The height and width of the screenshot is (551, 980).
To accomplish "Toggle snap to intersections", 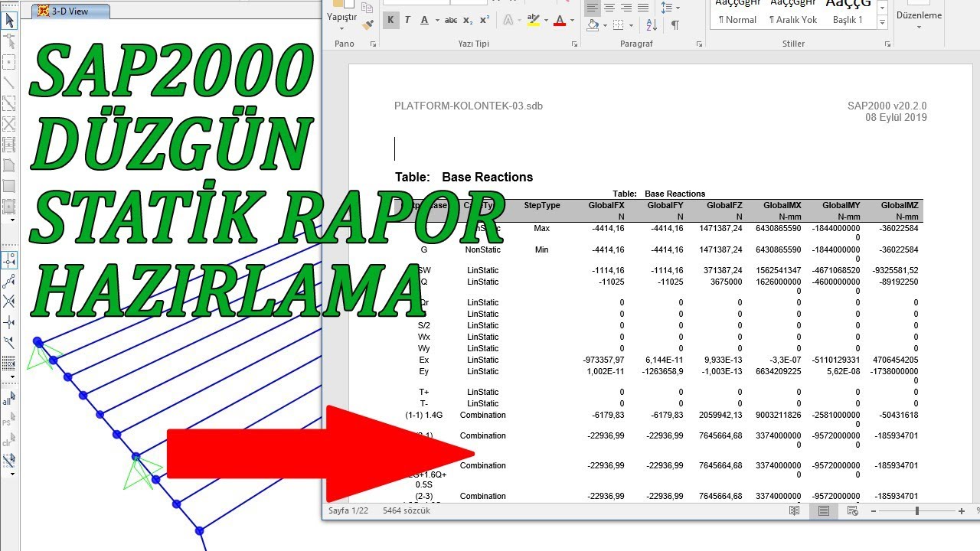I will 9,302.
